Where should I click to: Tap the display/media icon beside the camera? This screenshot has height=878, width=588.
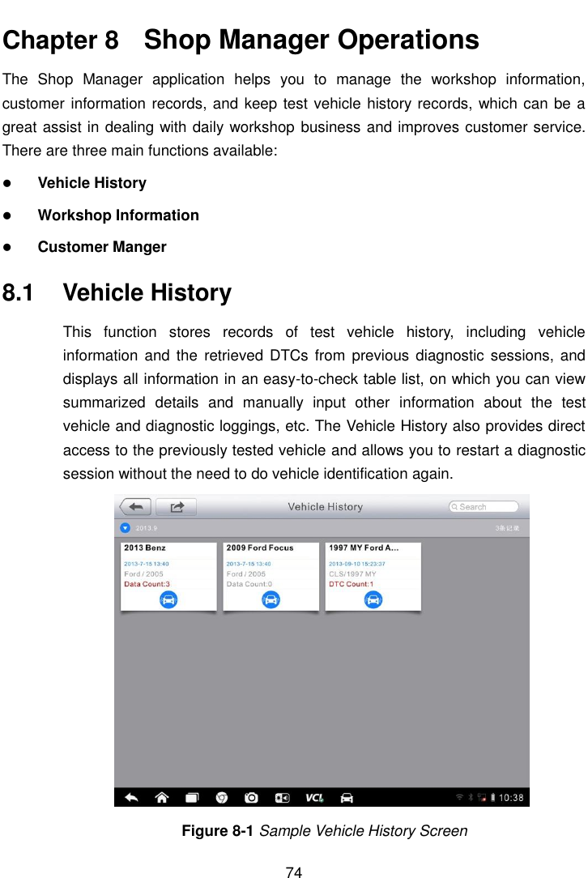point(282,797)
